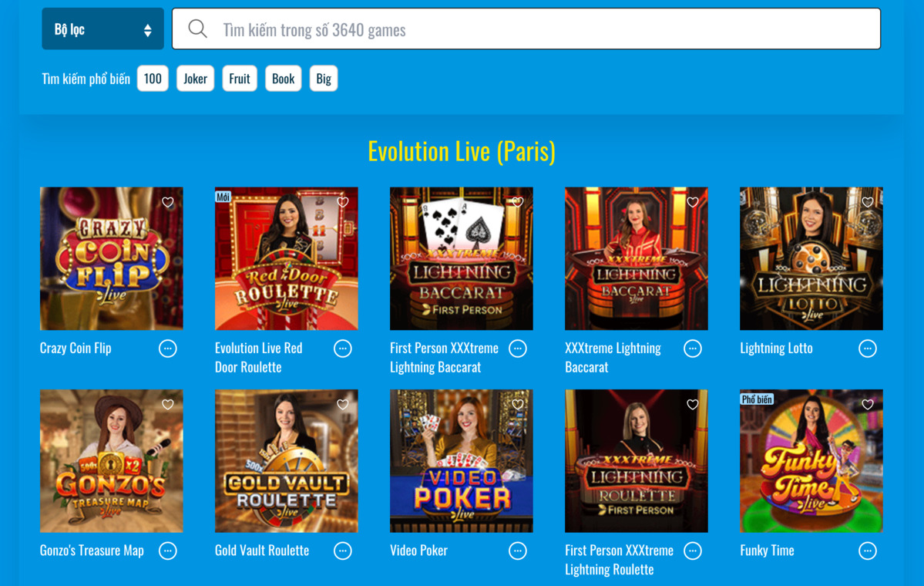Open the Video Poker title link

(x=418, y=550)
